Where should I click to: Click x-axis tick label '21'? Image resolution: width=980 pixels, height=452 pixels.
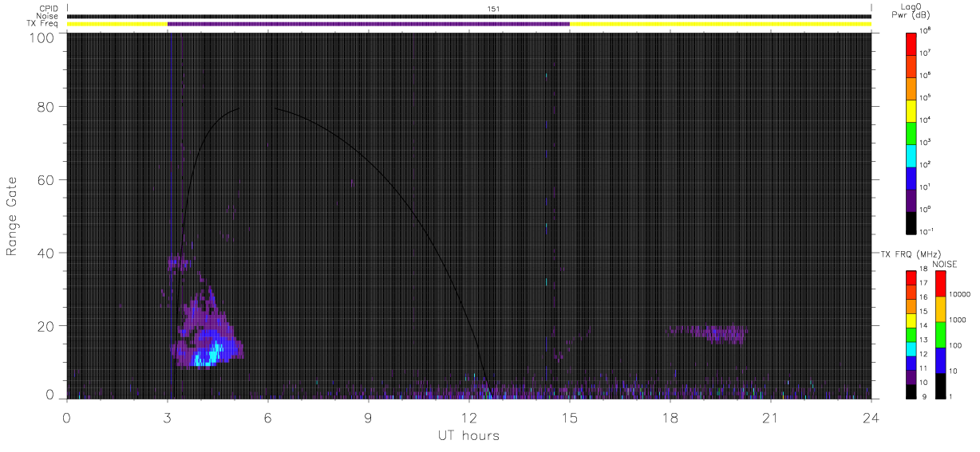pyautogui.click(x=771, y=417)
